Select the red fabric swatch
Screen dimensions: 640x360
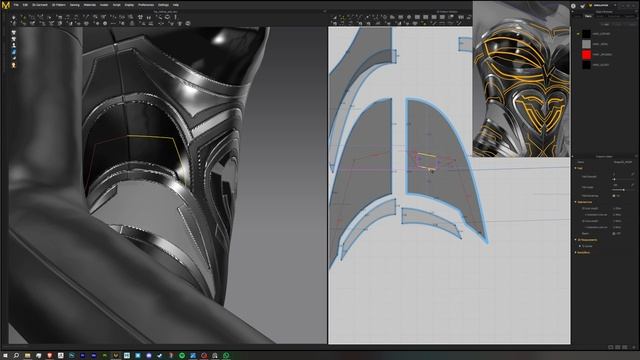586,55
